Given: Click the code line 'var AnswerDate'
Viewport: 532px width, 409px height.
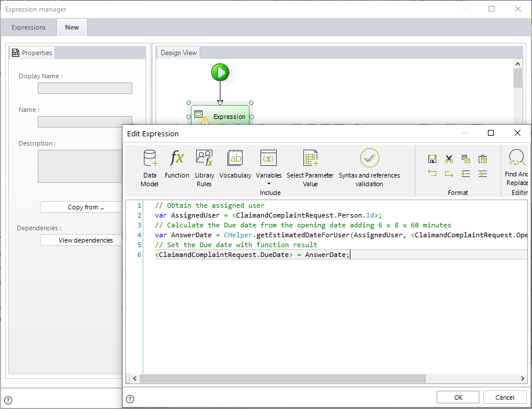Looking at the screenshot, I should [x=341, y=235].
